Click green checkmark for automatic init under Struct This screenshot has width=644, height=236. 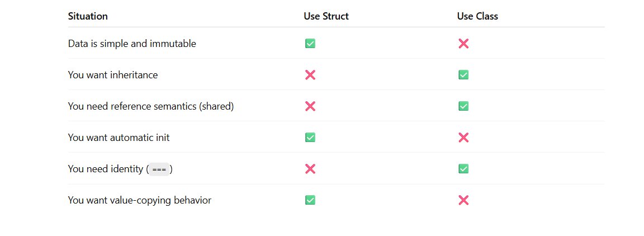click(x=310, y=138)
